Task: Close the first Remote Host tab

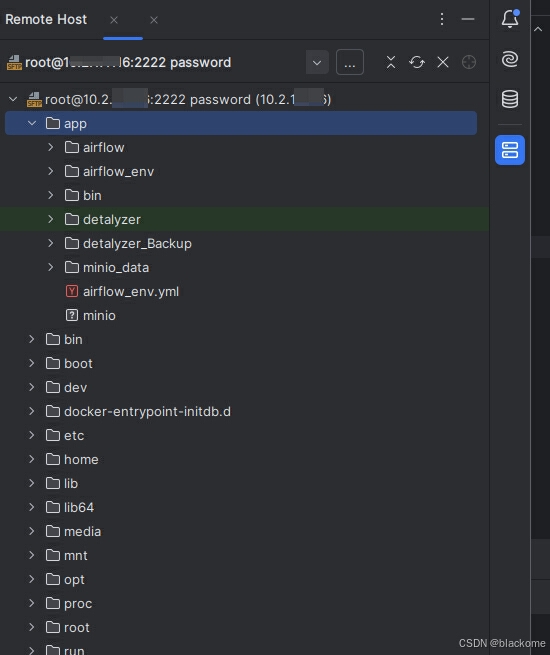Action: coord(114,20)
